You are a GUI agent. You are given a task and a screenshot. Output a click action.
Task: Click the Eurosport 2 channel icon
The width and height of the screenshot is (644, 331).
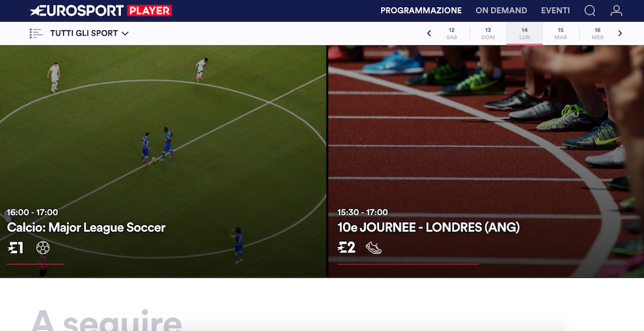point(346,248)
